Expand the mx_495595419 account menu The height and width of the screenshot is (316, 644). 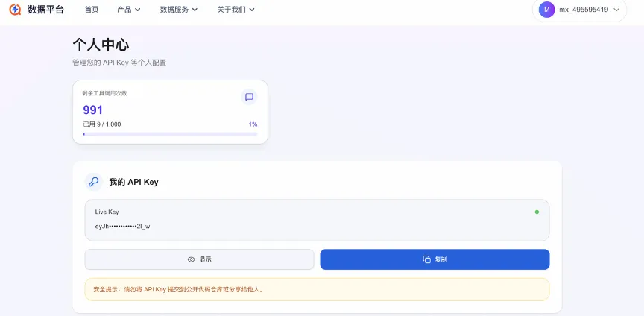[x=579, y=10]
